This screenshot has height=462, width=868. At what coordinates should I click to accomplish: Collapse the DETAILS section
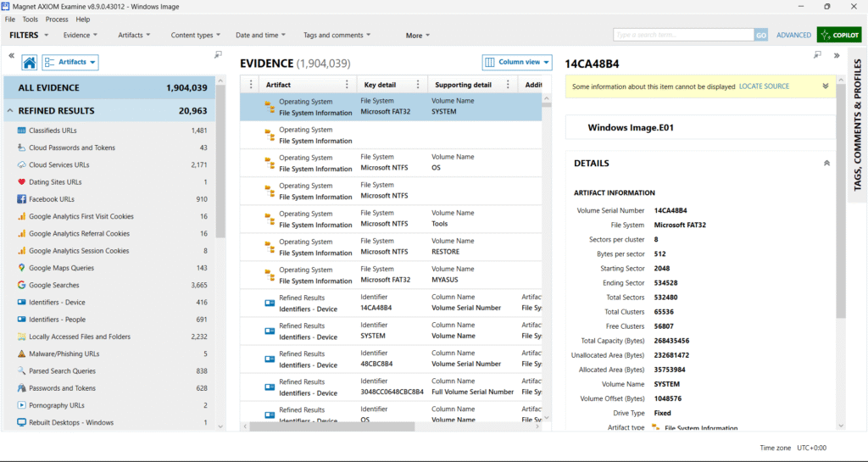[826, 164]
